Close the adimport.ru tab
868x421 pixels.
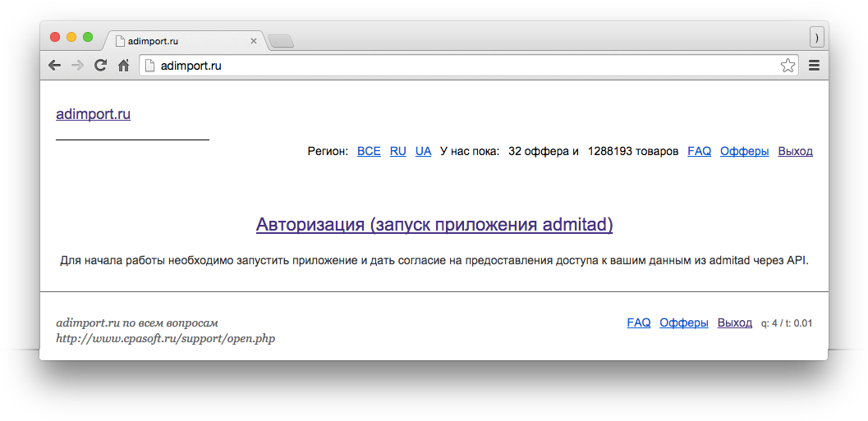254,41
